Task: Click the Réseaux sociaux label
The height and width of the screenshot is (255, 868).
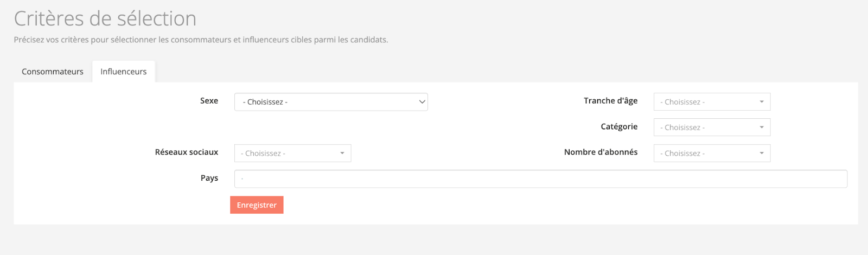Action: click(x=186, y=152)
